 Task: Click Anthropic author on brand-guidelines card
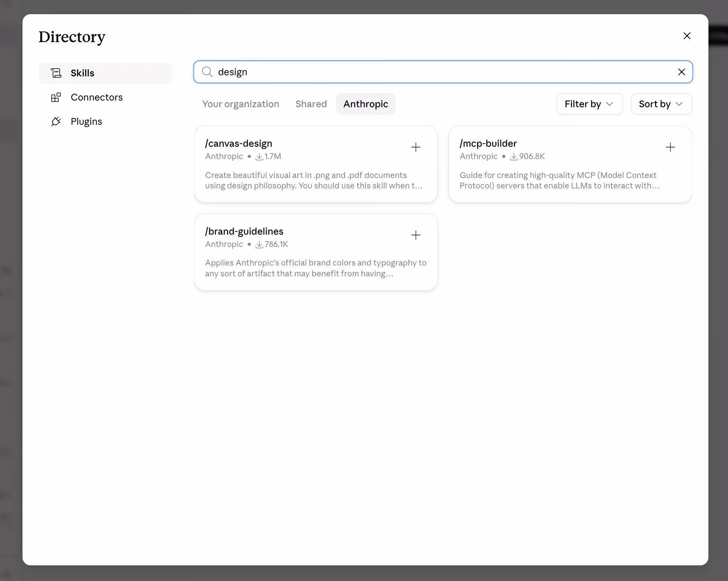(224, 244)
